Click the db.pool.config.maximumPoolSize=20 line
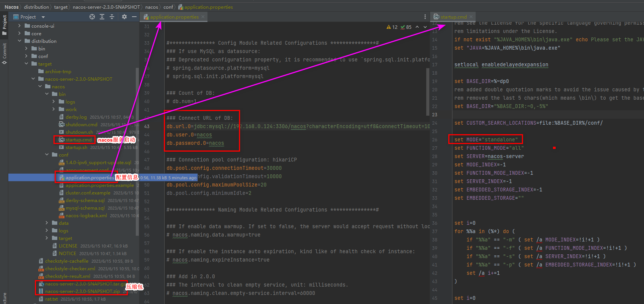Image resolution: width=644 pixels, height=304 pixels. (217, 185)
